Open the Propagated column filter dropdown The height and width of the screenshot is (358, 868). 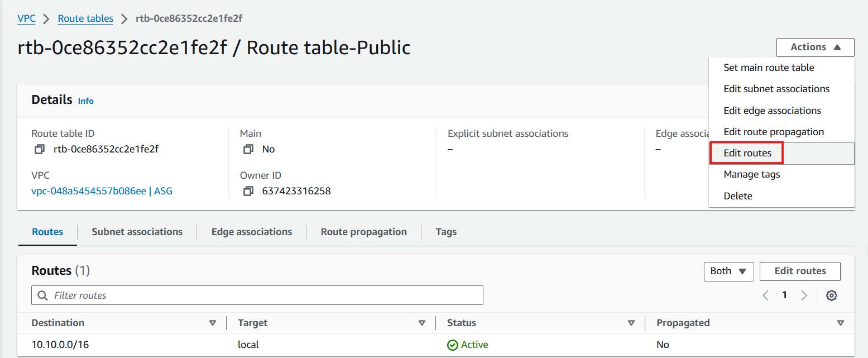pyautogui.click(x=841, y=323)
